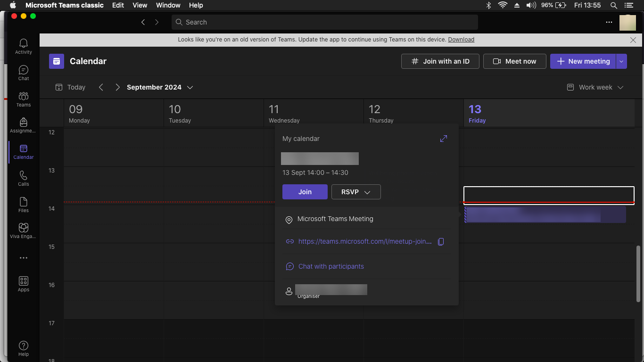Viewport: 644px width, 362px height.
Task: Expand meeting details with arrow icon
Action: [444, 139]
